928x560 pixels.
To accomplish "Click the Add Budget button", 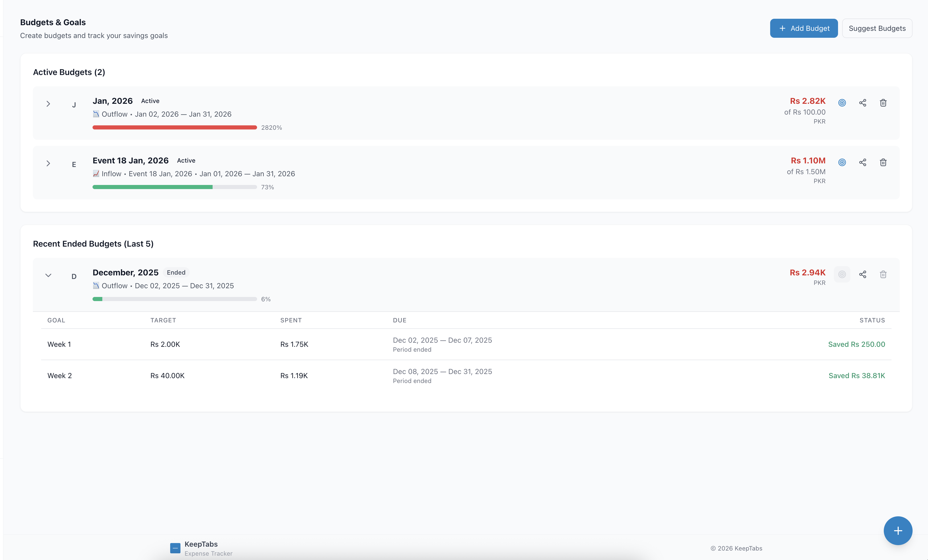I will (804, 28).
